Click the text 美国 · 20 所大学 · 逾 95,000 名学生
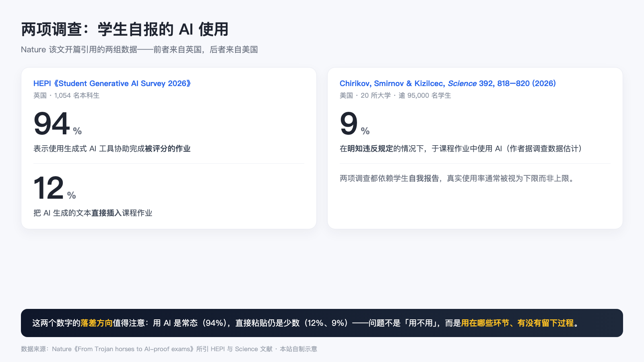 click(395, 95)
